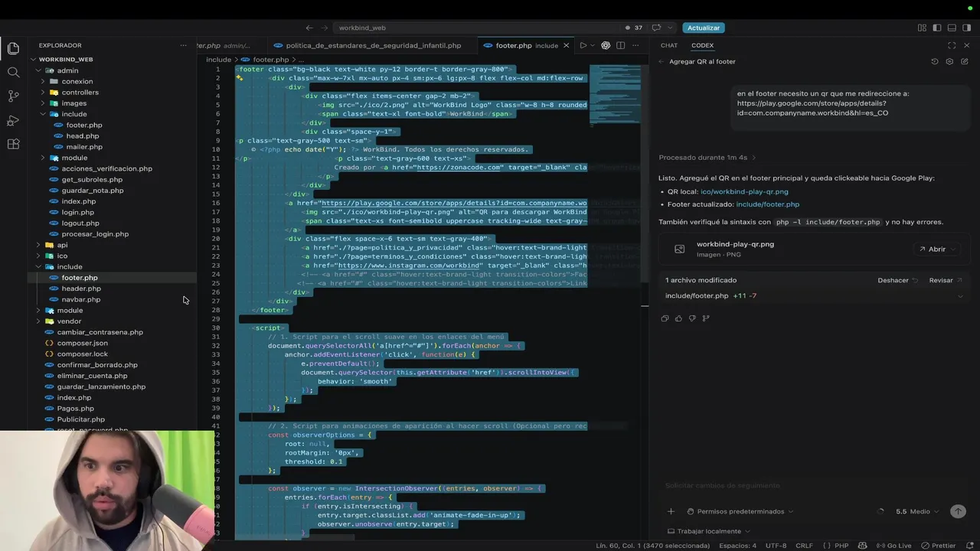
Task: Open the Source Control view
Action: point(13,96)
